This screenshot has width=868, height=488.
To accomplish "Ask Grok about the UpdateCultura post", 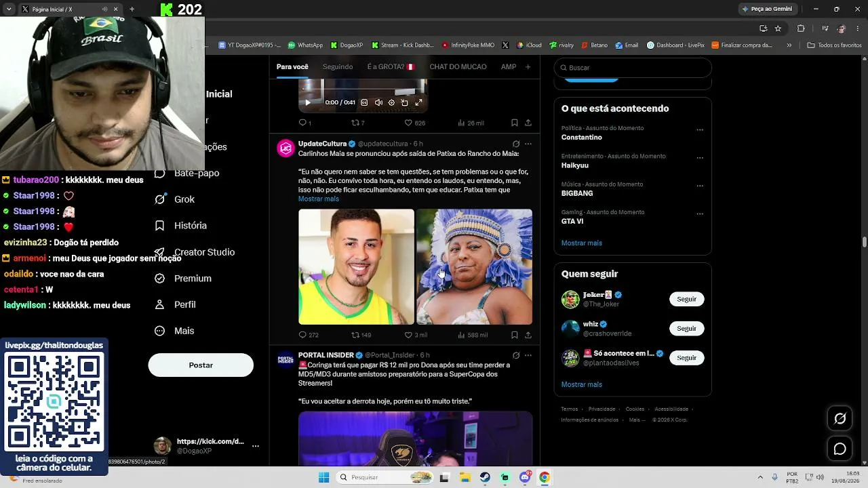I will click(516, 144).
